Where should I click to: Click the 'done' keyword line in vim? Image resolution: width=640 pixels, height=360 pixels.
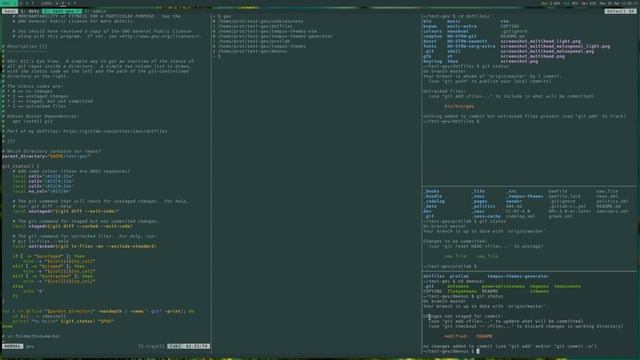(7, 326)
